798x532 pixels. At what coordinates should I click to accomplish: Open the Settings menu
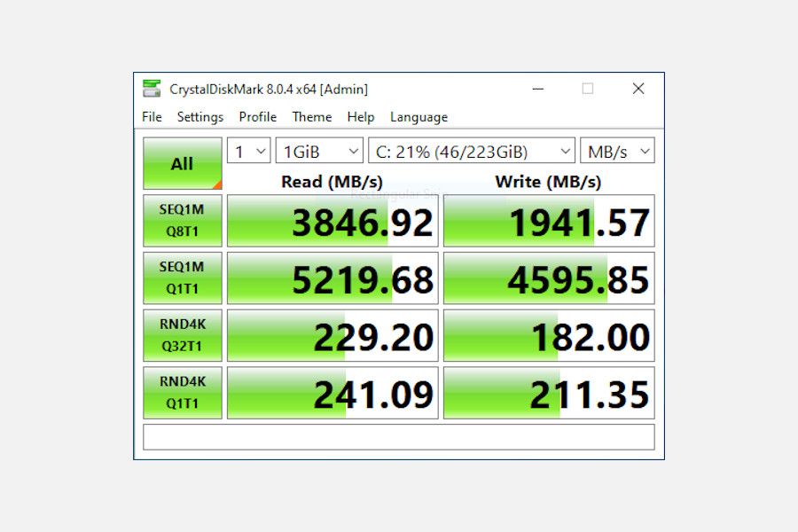coord(200,117)
